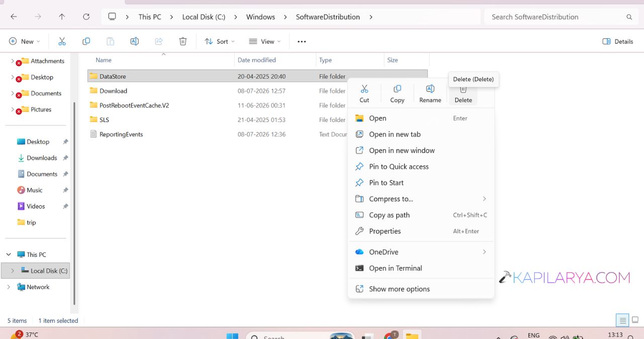
Task: Click Copy in the context menu
Action: [x=397, y=94]
